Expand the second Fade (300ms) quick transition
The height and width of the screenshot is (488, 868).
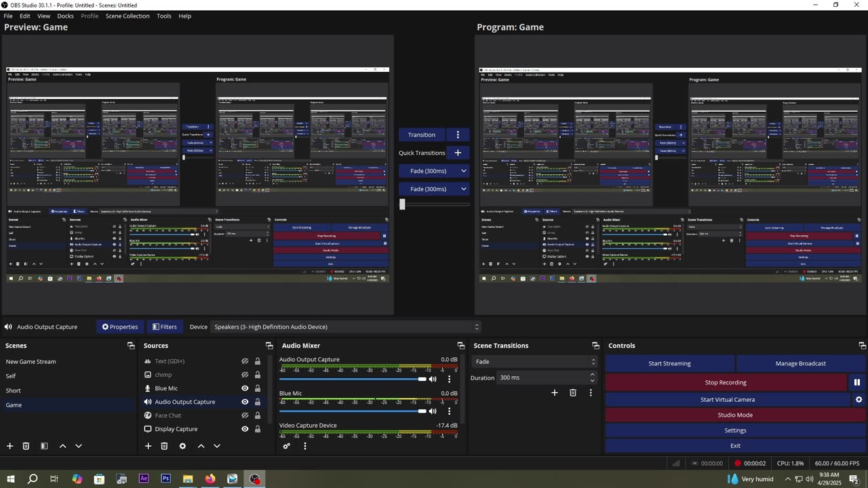click(434, 189)
